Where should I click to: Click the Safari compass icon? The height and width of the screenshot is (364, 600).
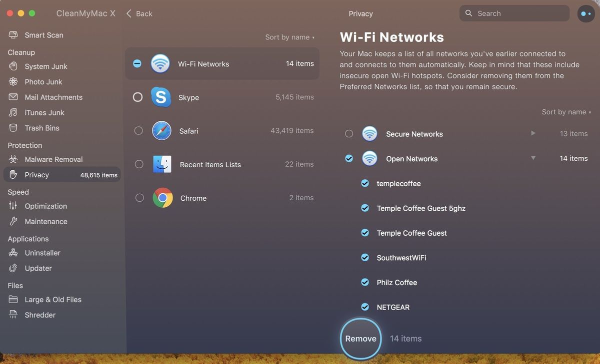pyautogui.click(x=161, y=131)
